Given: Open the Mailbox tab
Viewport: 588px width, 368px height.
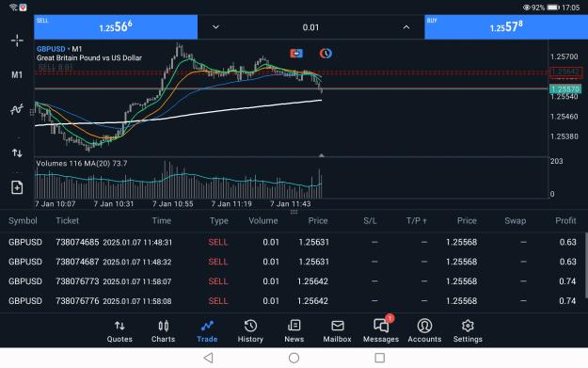Looking at the screenshot, I should (338, 331).
